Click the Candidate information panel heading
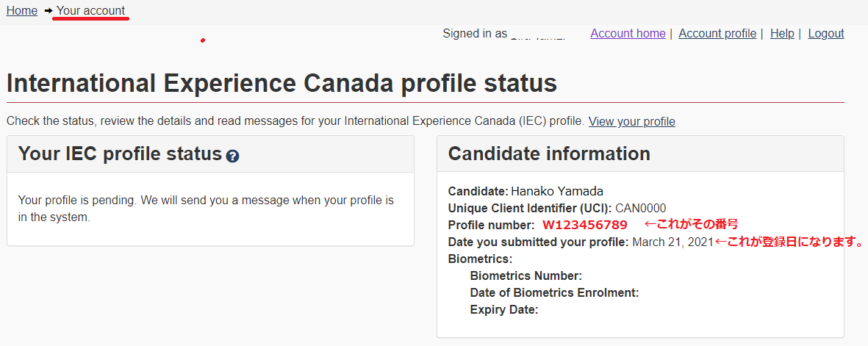Image resolution: width=868 pixels, height=346 pixels. click(549, 154)
